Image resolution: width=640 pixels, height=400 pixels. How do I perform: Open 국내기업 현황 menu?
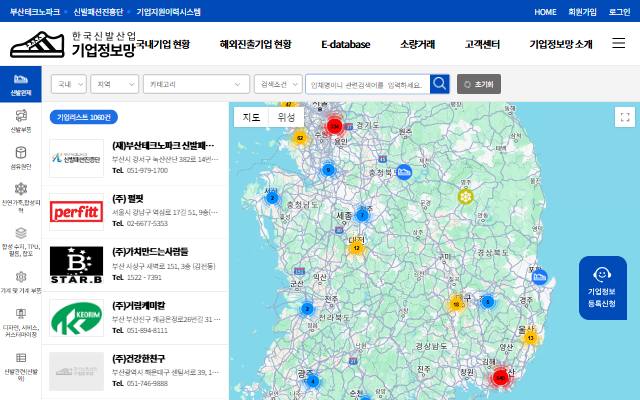click(162, 44)
